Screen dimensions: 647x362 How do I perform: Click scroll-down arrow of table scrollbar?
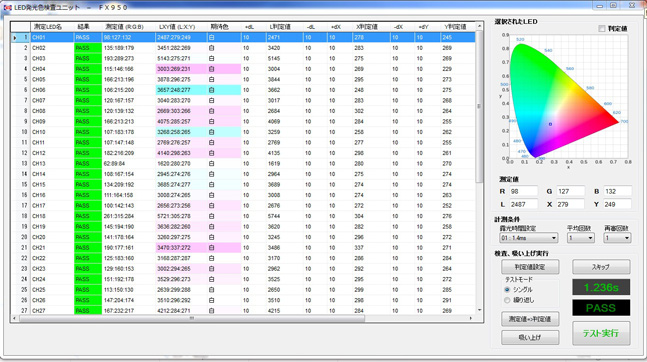pyautogui.click(x=479, y=310)
